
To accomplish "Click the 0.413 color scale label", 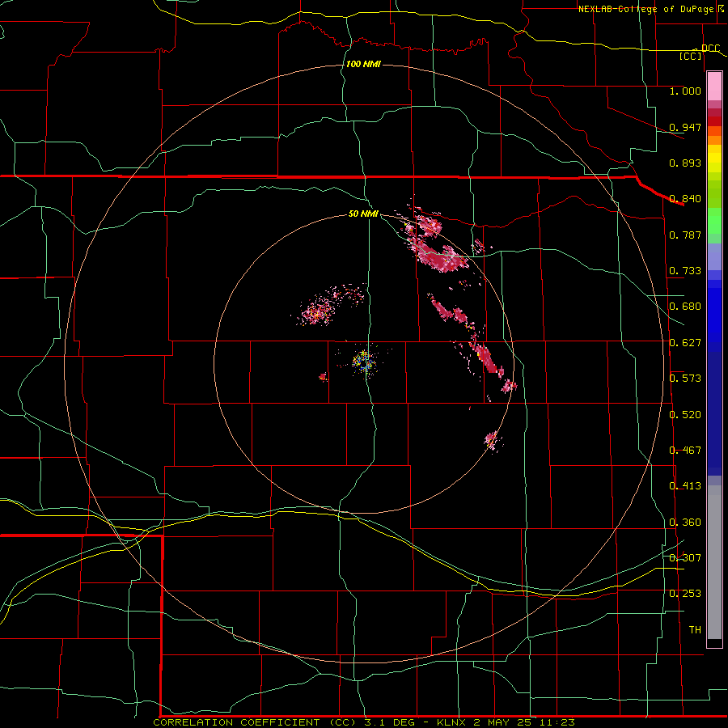I will [685, 486].
